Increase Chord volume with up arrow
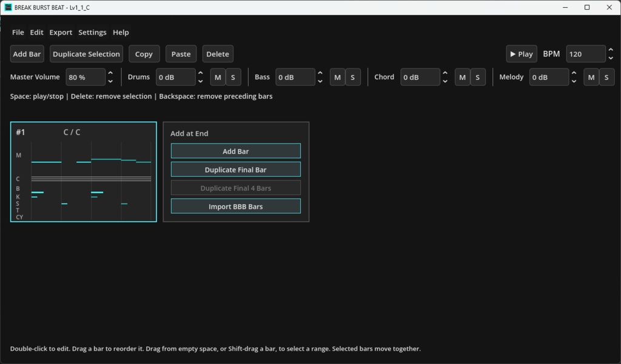Viewport: 621px width, 364px height. pyautogui.click(x=445, y=73)
